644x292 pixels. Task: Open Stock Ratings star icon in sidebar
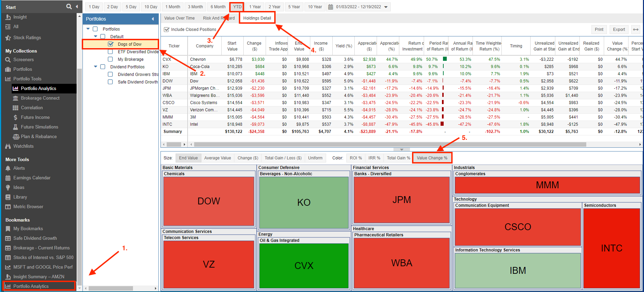[x=8, y=38]
